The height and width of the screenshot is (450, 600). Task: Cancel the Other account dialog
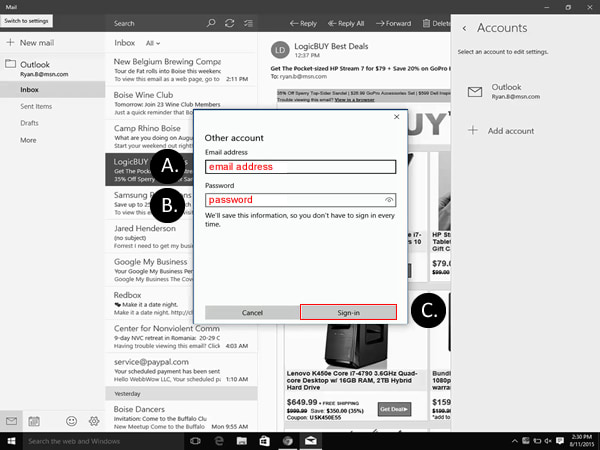251,312
